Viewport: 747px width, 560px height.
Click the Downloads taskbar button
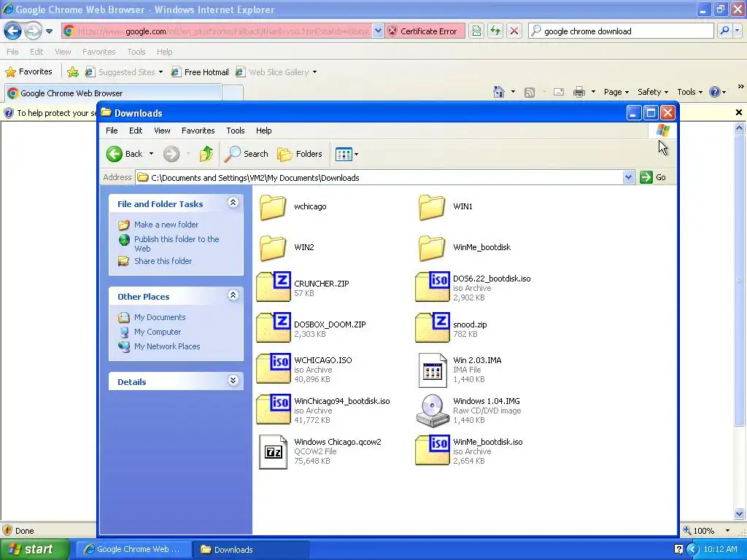click(x=251, y=550)
